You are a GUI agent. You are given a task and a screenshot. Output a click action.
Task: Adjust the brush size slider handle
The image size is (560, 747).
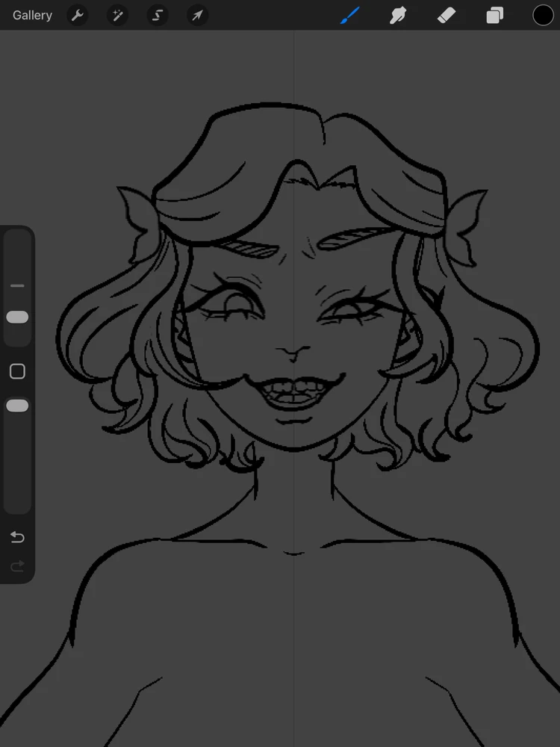17,317
